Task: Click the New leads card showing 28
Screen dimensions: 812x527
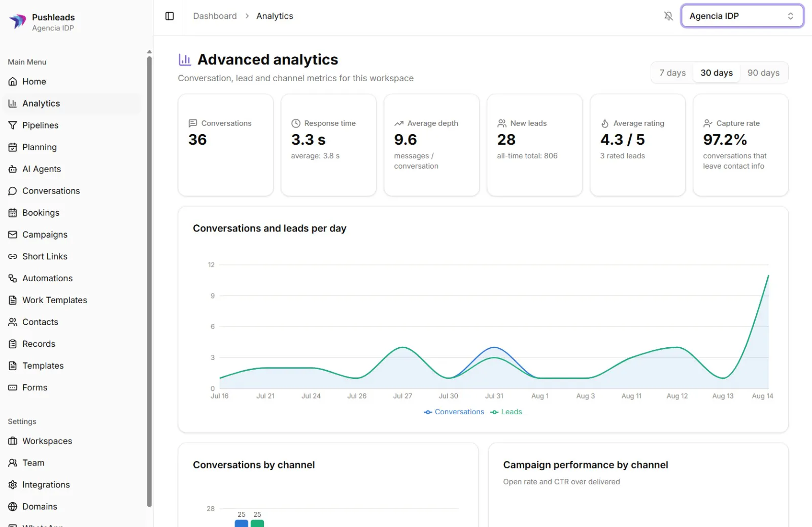Action: point(534,145)
